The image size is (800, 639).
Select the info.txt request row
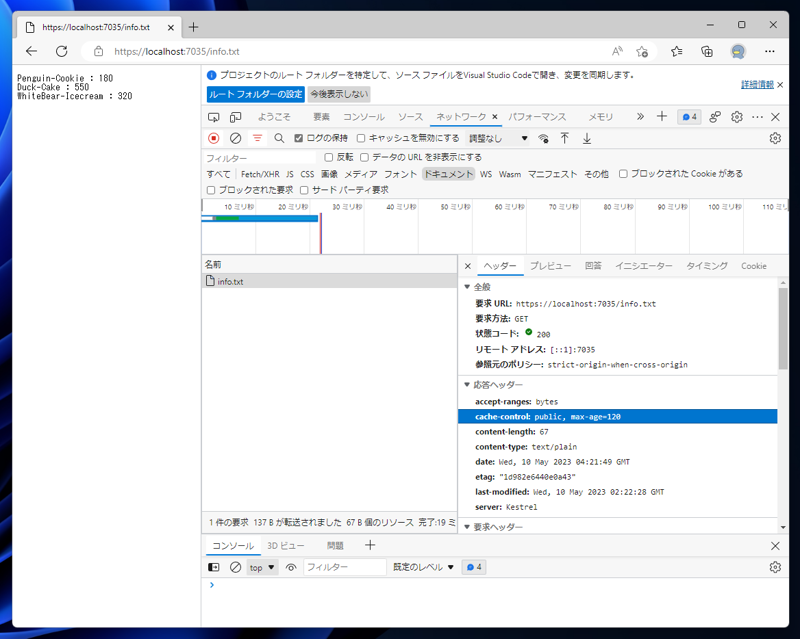[x=329, y=281]
